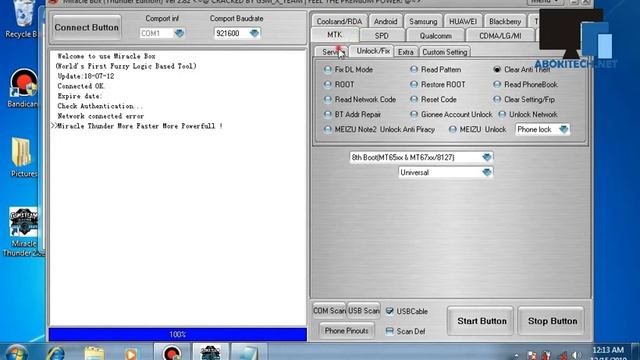Open the Custom Setting sub-tab
Viewport: 640px width, 360px height.
pyautogui.click(x=444, y=52)
